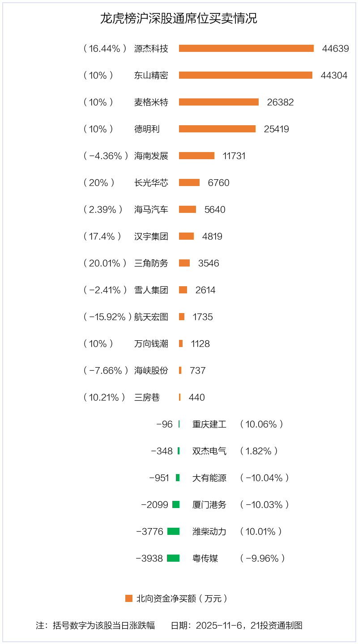Select the 汉宇集团 bar
Viewport: 358px width, 644px height.
pos(186,236)
